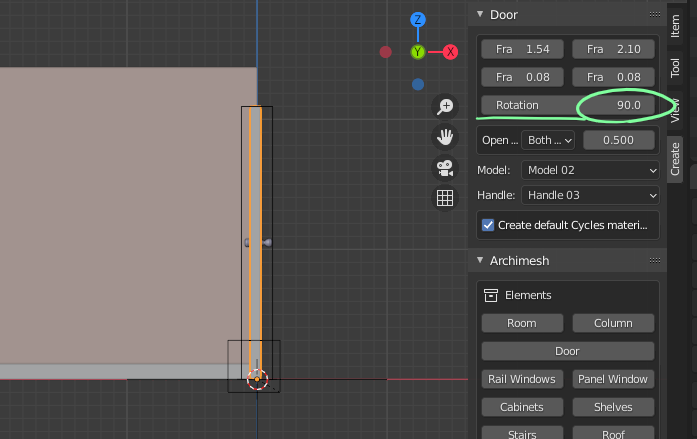This screenshot has width=697, height=439.
Task: Click the Rail Windows button
Action: tap(522, 379)
